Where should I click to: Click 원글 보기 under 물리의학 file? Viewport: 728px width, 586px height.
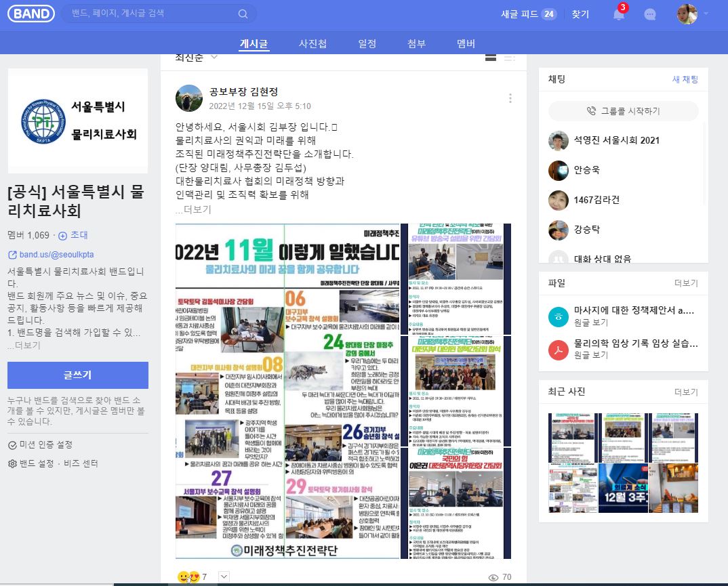pyautogui.click(x=591, y=355)
